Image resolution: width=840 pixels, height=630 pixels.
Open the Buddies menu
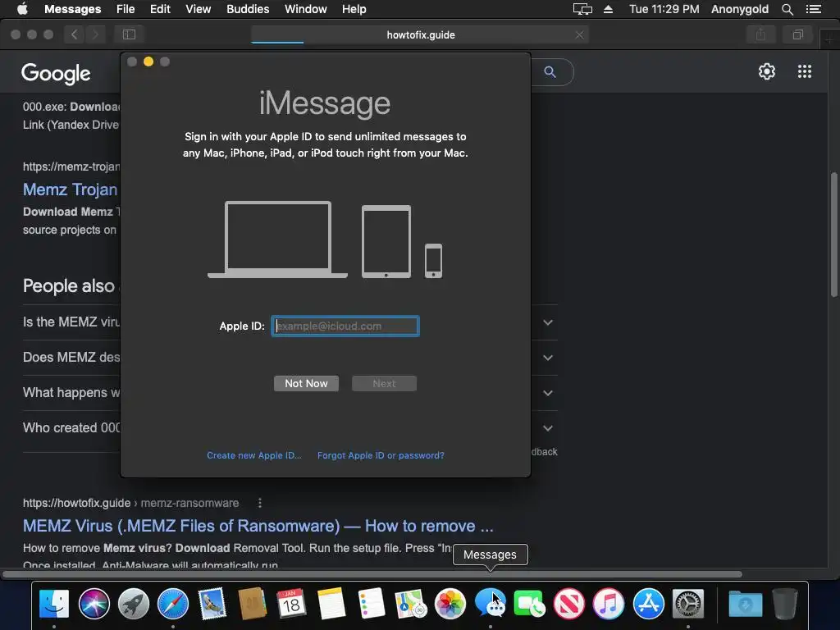[x=248, y=9]
